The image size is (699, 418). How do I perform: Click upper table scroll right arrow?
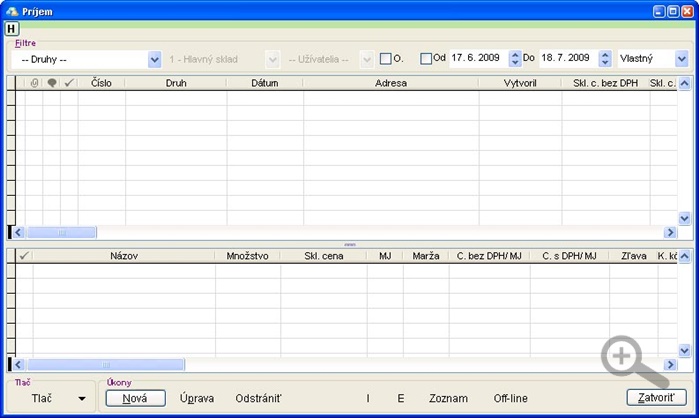pyautogui.click(x=670, y=232)
